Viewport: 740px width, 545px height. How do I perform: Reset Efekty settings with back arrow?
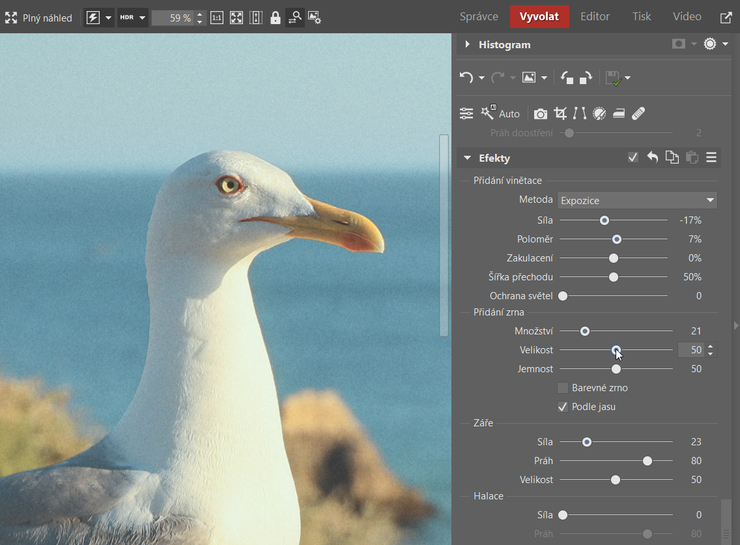[652, 158]
